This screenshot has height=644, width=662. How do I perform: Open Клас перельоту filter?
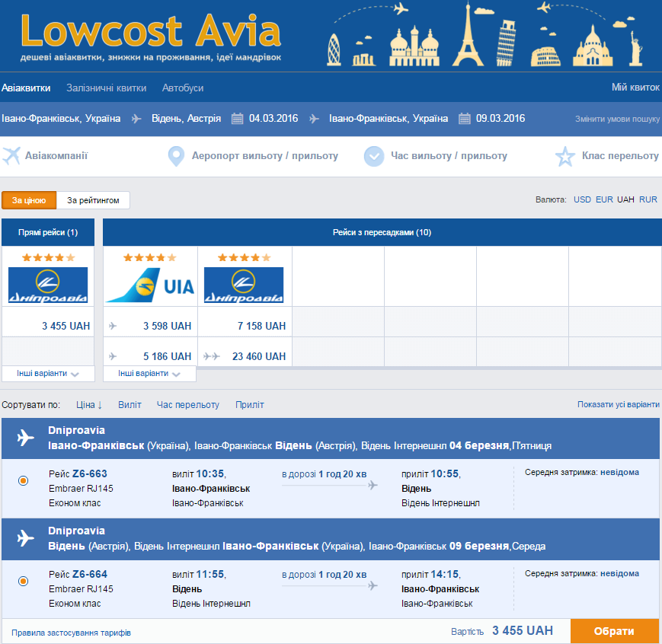click(620, 156)
